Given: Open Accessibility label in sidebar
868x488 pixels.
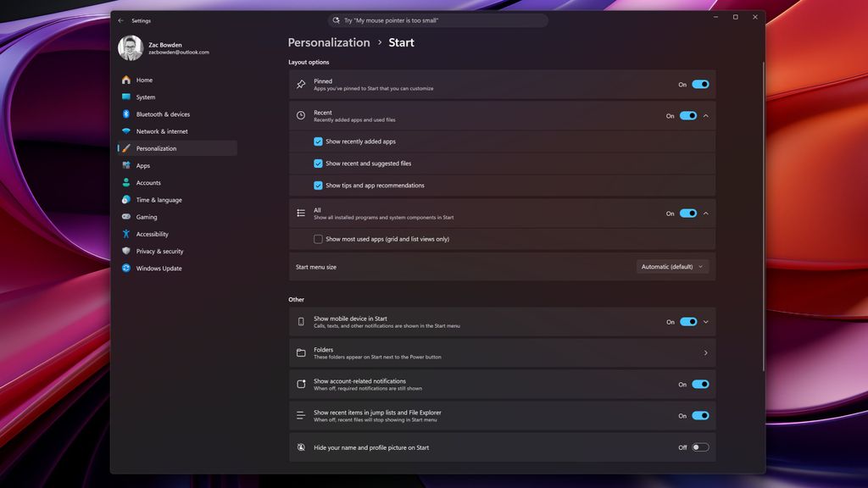Looking at the screenshot, I should (x=153, y=234).
